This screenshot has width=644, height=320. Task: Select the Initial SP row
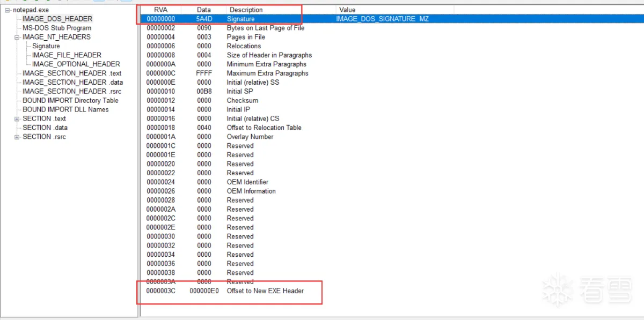tap(240, 92)
